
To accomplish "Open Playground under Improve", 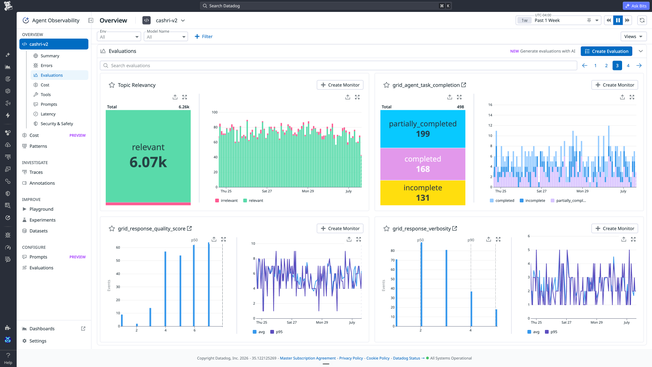I will (x=41, y=209).
